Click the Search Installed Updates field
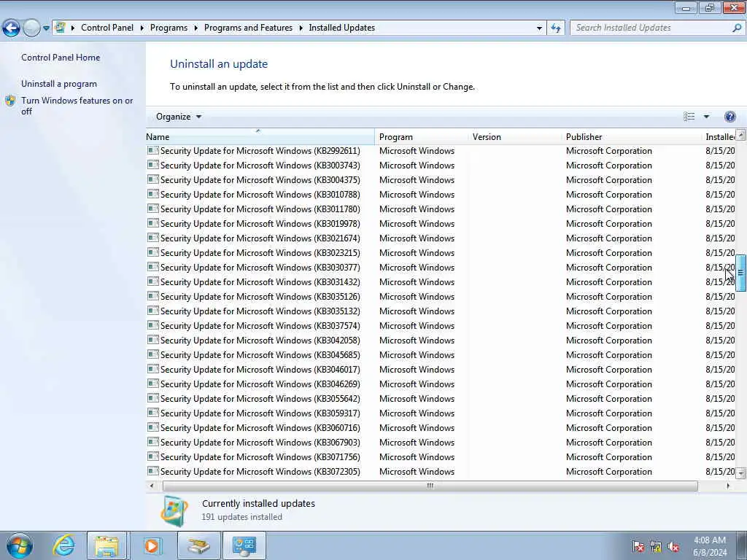The height and width of the screenshot is (560, 747). (651, 28)
